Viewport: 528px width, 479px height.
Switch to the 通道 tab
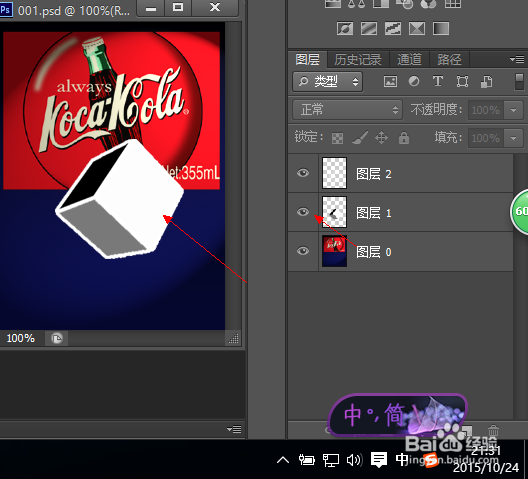[x=409, y=60]
